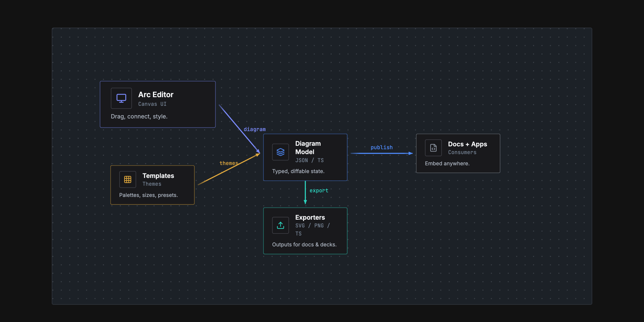Image resolution: width=644 pixels, height=322 pixels.
Task: Click the orange 'themes' edge label
Action: pyautogui.click(x=229, y=163)
